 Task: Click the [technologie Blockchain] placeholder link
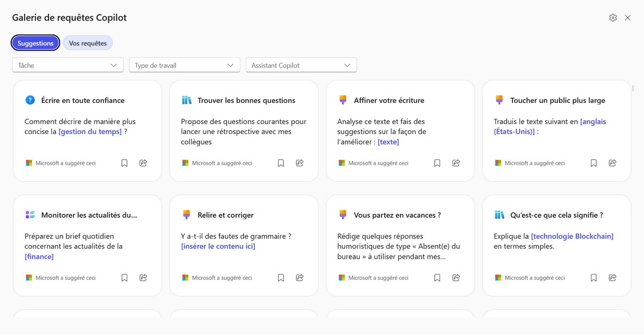click(x=572, y=236)
